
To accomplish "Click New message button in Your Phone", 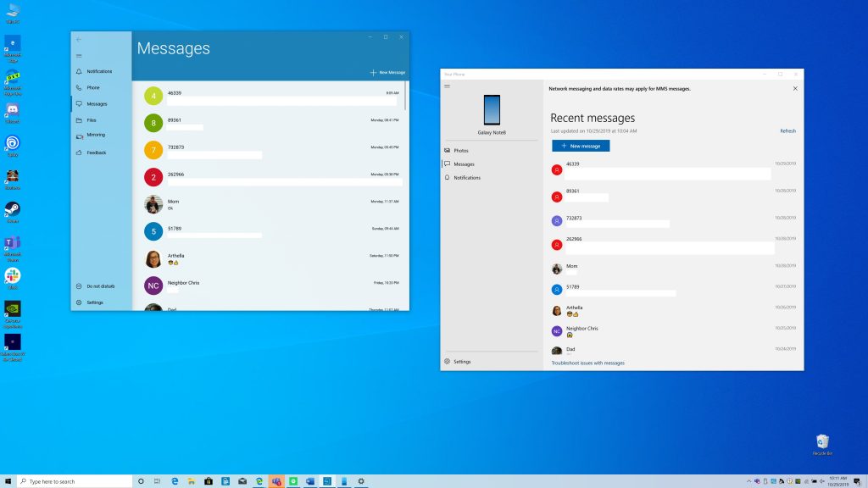I will pos(581,146).
